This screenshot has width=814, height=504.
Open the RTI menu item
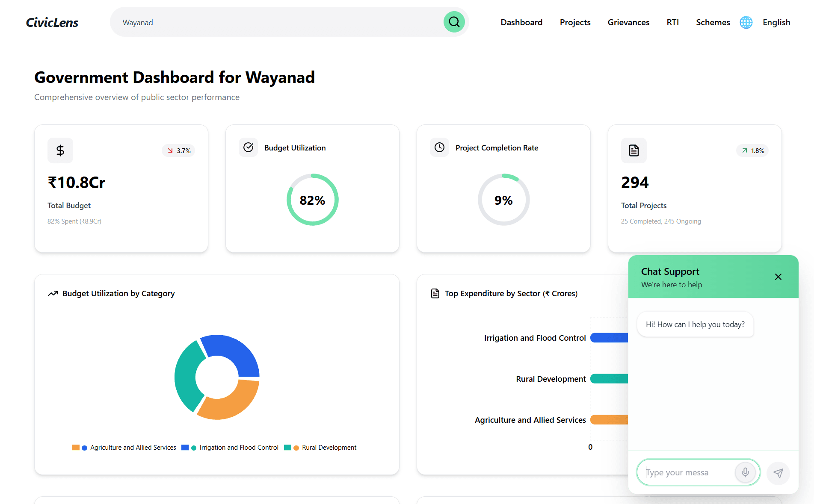tap(672, 22)
